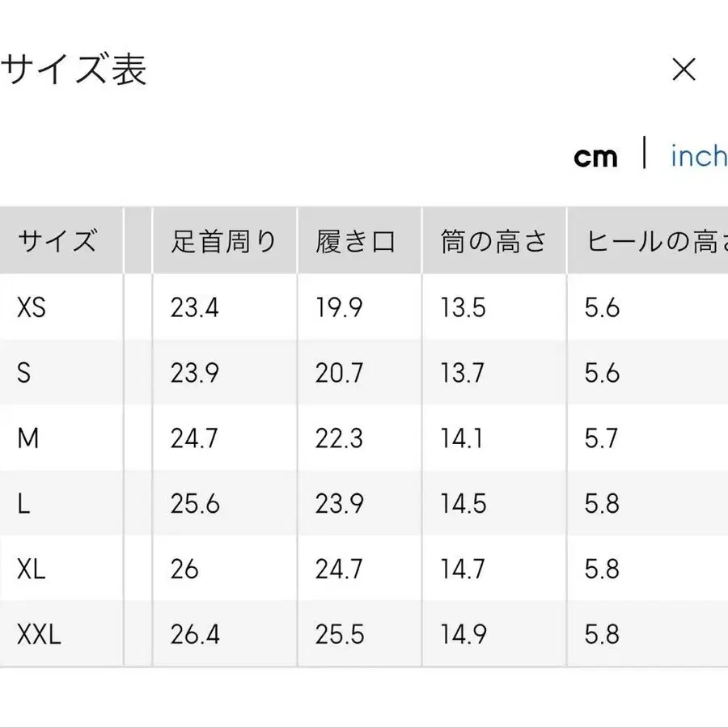Viewport: 728px width, 728px height.
Task: Click the 23.4 ankle measurement for XS
Action: click(x=193, y=308)
